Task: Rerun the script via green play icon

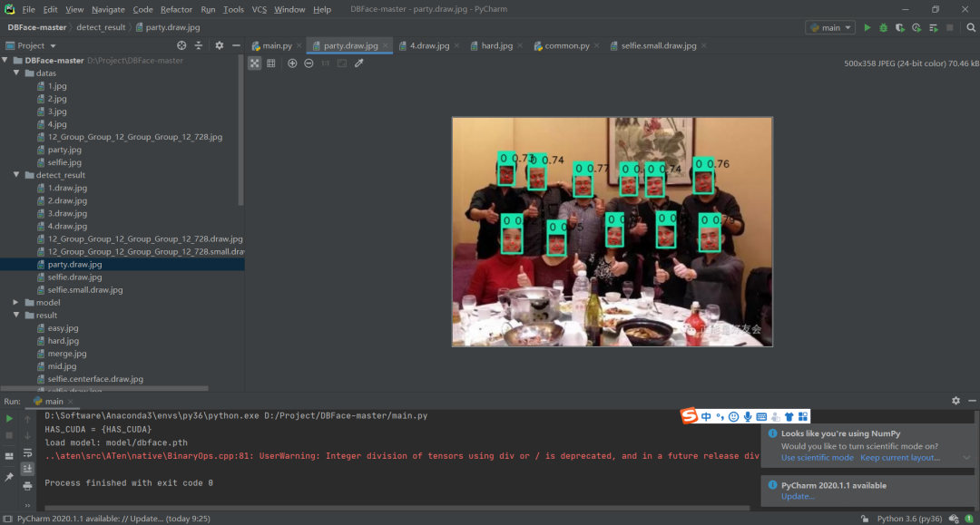Action: (x=9, y=418)
